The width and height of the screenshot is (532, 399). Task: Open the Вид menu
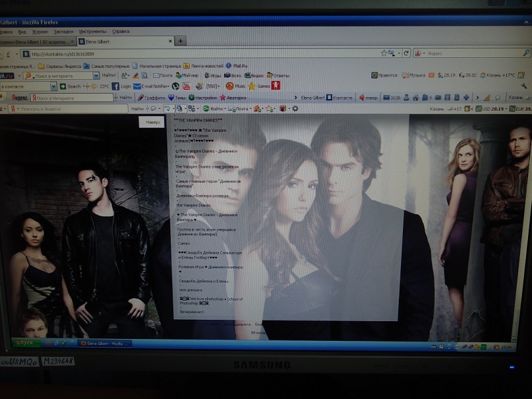pyautogui.click(x=22, y=32)
